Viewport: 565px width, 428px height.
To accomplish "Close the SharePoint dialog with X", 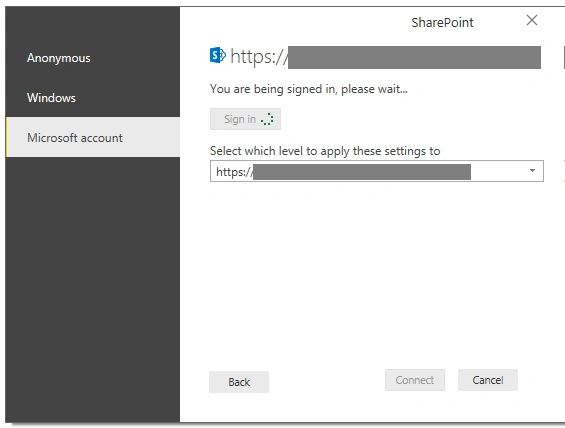I will click(x=532, y=20).
